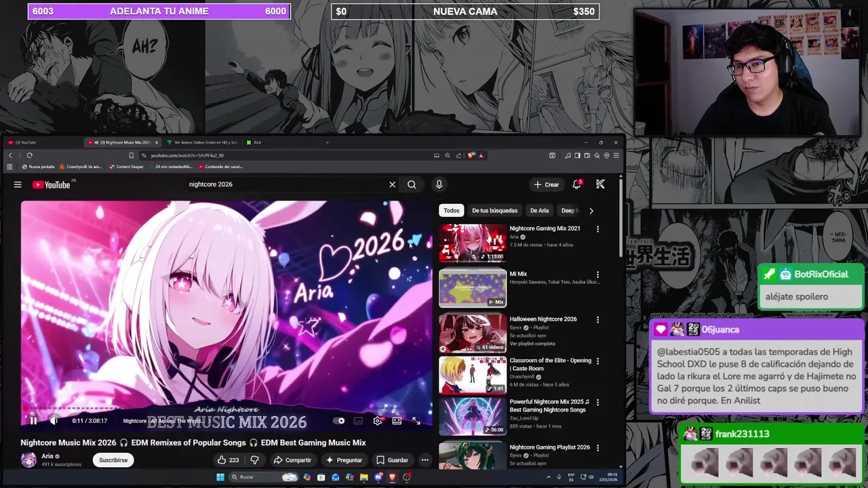The height and width of the screenshot is (488, 868).
Task: Open the Brave Shields lion icon
Action: tap(473, 155)
